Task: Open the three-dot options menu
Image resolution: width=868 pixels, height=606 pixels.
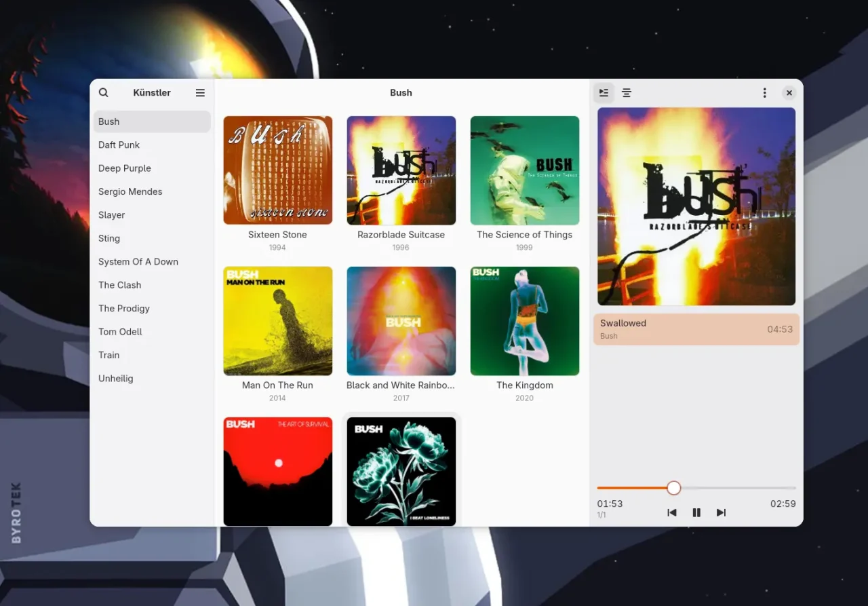Action: [x=764, y=93]
